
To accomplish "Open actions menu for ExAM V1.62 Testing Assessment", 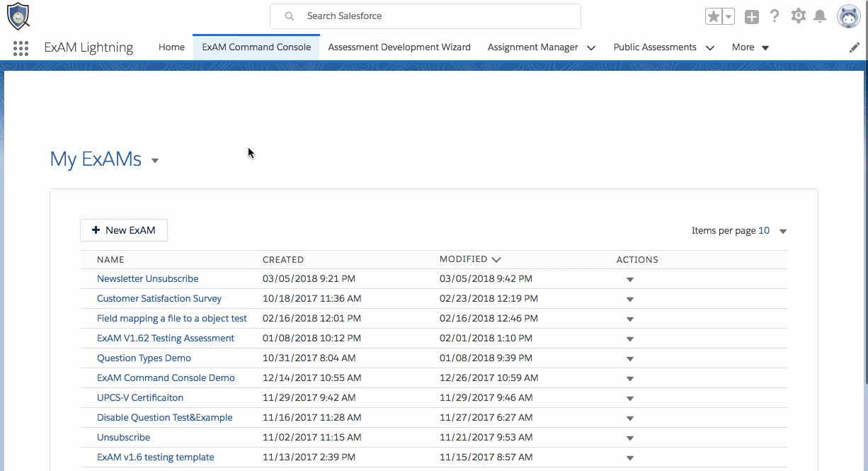I will pos(630,339).
